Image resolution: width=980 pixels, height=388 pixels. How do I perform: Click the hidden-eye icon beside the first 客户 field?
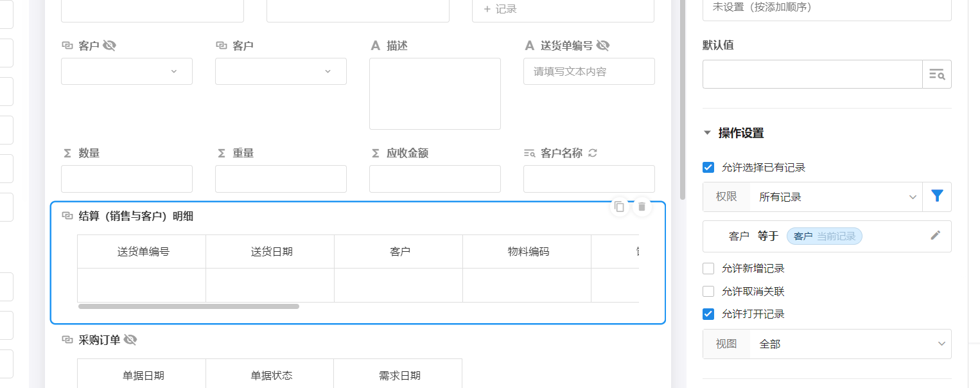point(109,46)
